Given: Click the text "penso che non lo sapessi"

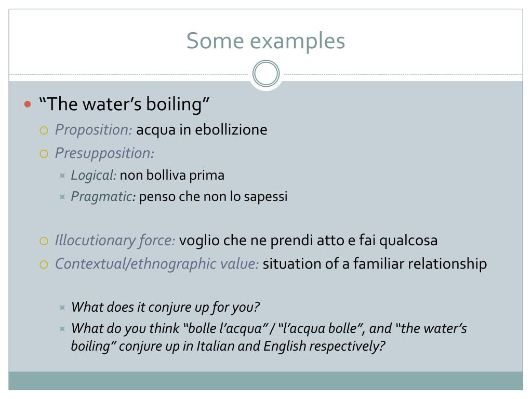Looking at the screenshot, I should pyautogui.click(x=214, y=196).
